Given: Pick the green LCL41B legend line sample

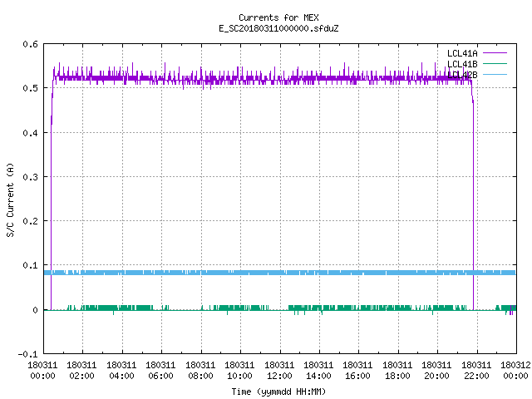Looking at the screenshot, I should (x=495, y=64).
